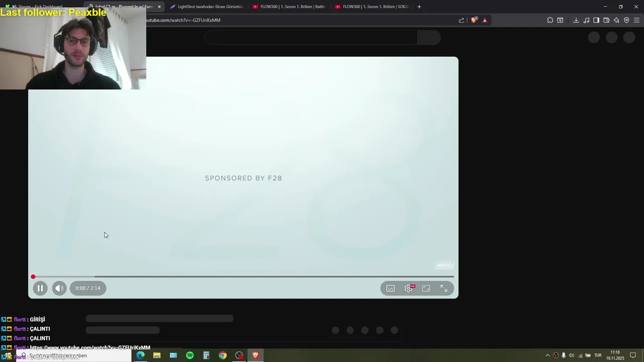The height and width of the screenshot is (362, 644).
Task: Open the taskbar clock showing 11:18
Action: [x=615, y=355]
